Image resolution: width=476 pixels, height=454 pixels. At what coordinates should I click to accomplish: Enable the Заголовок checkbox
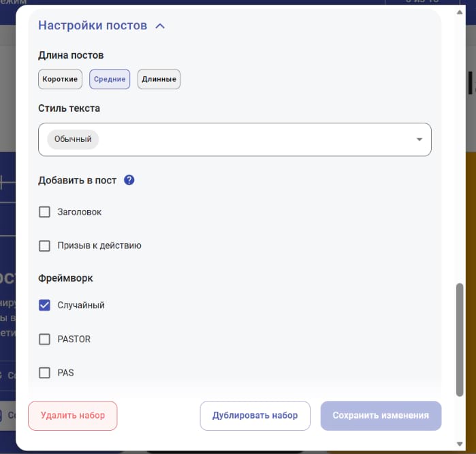point(45,212)
